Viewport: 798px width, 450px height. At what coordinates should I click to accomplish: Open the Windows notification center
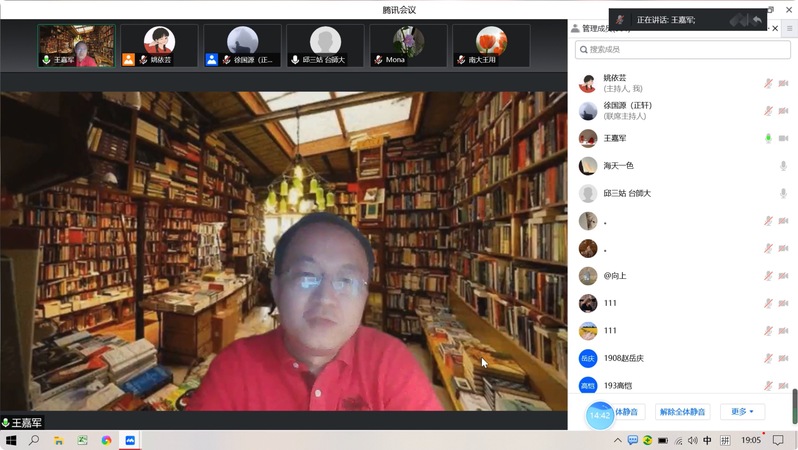778,440
